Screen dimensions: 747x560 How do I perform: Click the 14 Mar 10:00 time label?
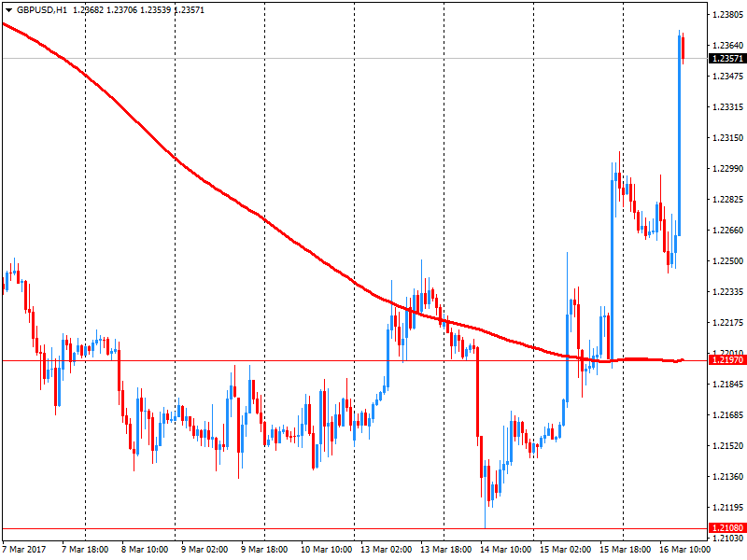click(505, 550)
